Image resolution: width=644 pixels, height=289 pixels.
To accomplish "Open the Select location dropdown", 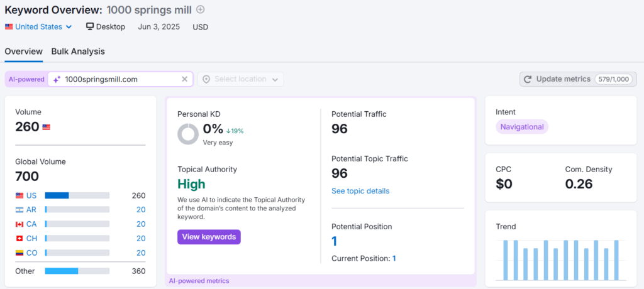I will [241, 79].
